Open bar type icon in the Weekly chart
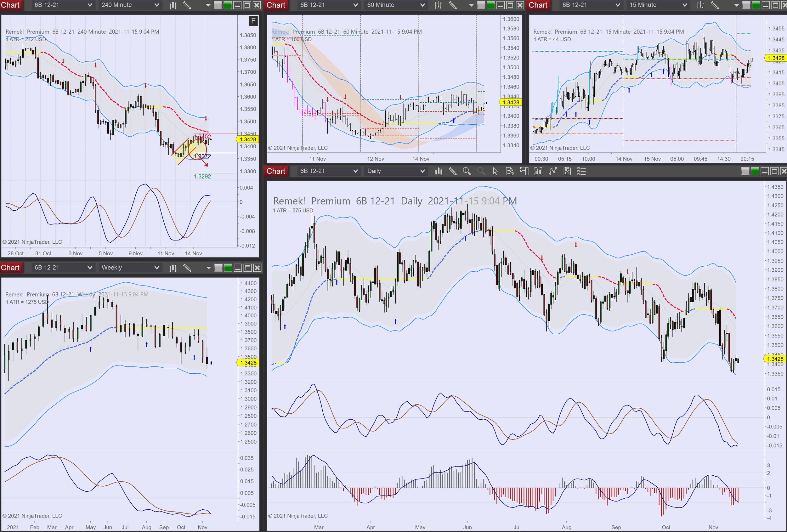Image resolution: width=787 pixels, height=532 pixels. [173, 268]
